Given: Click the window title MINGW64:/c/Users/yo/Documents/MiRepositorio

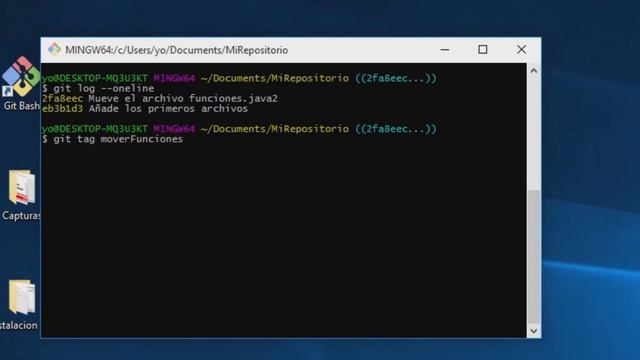Looking at the screenshot, I should tap(176, 50).
